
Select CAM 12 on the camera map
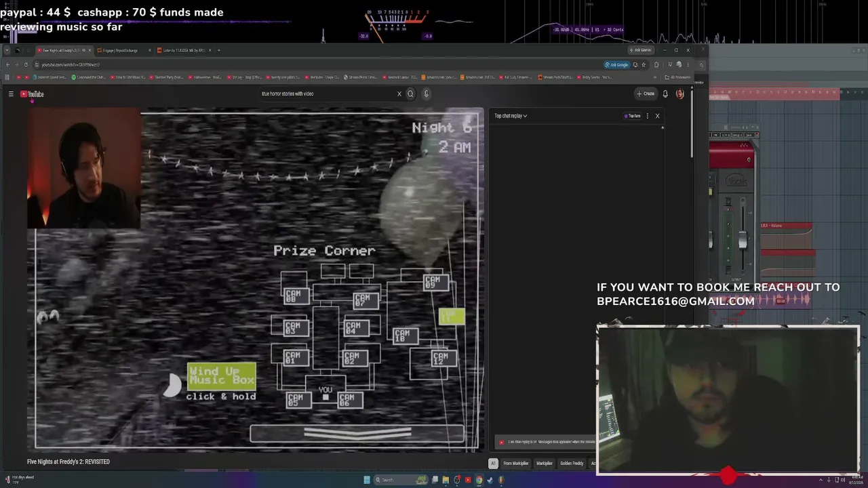[444, 357]
